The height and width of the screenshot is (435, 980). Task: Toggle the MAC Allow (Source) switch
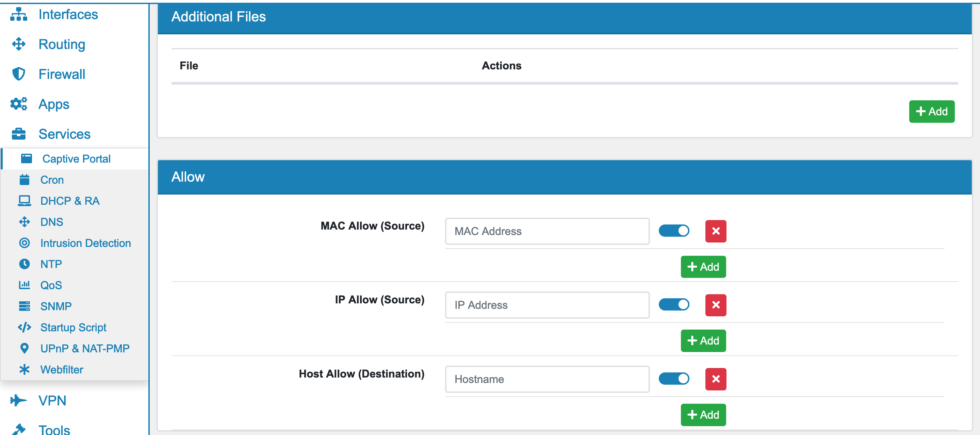[674, 231]
